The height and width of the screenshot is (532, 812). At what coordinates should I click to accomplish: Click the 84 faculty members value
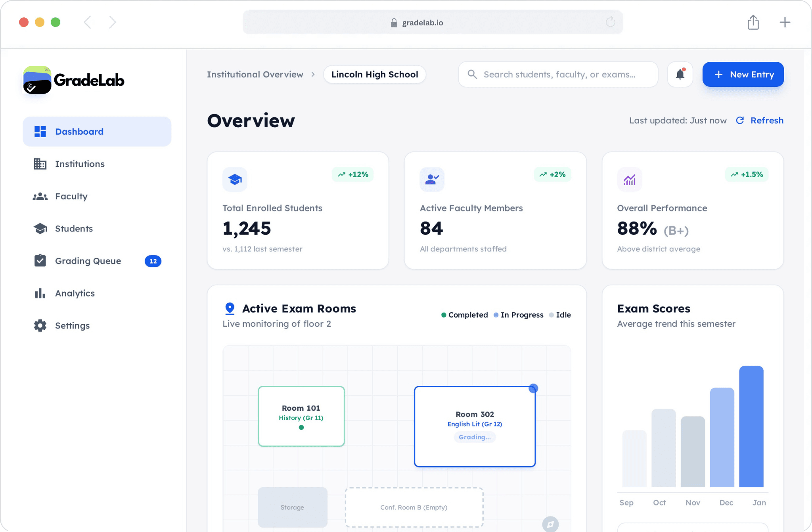pos(431,228)
